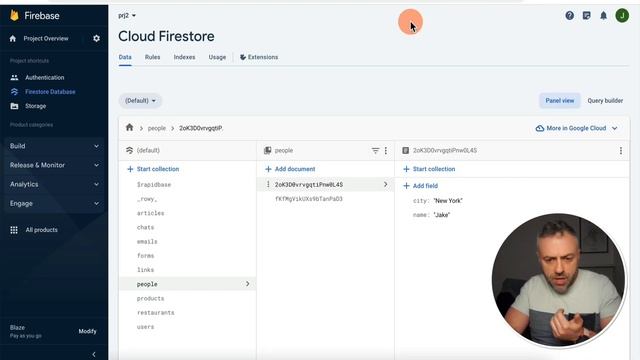The width and height of the screenshot is (640, 360).
Task: Open the release notes icon in header
Action: click(x=587, y=16)
